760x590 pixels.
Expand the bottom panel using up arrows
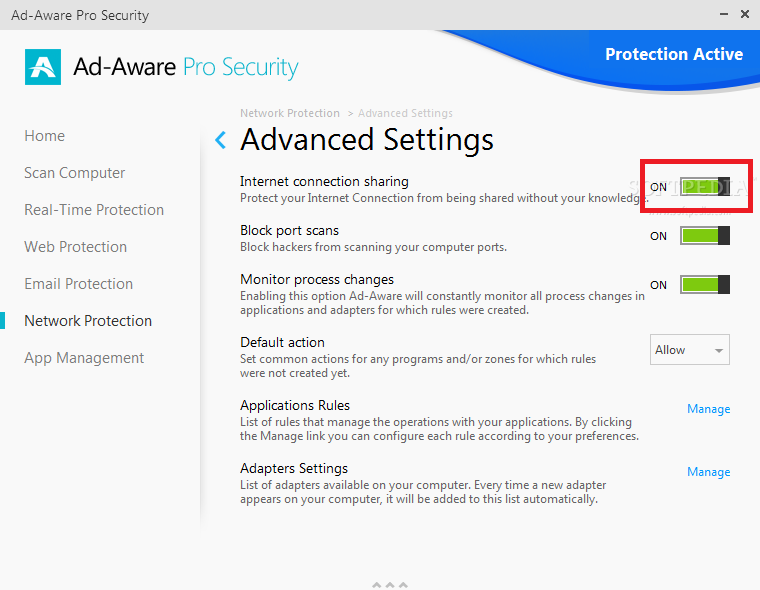coord(390,584)
